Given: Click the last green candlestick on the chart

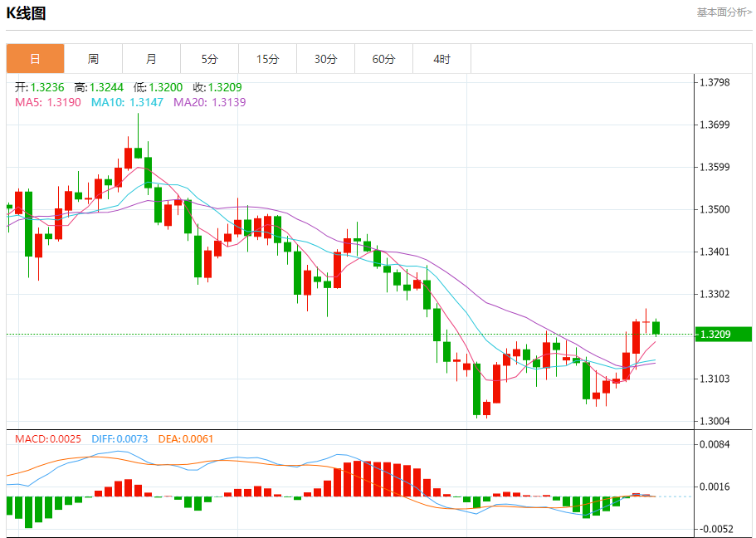Looking at the screenshot, I should [656, 328].
